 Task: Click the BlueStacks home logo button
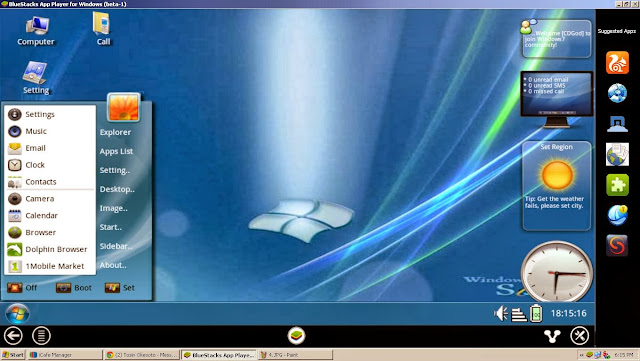[x=296, y=336]
